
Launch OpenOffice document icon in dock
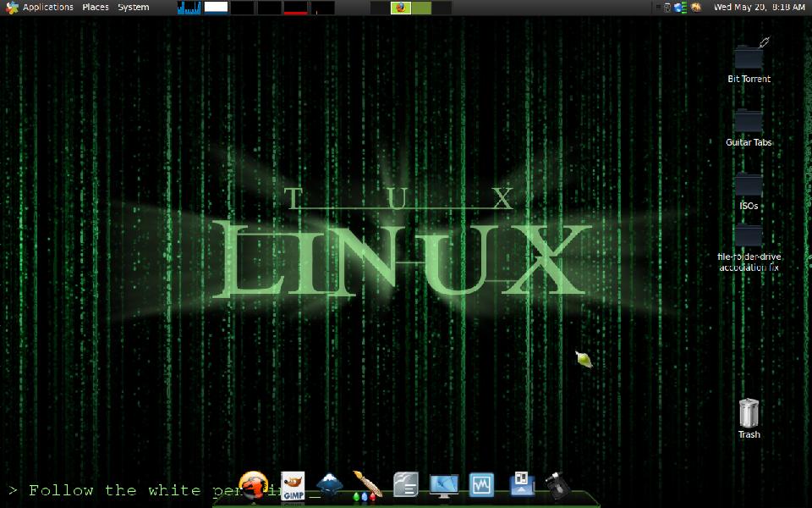(405, 485)
